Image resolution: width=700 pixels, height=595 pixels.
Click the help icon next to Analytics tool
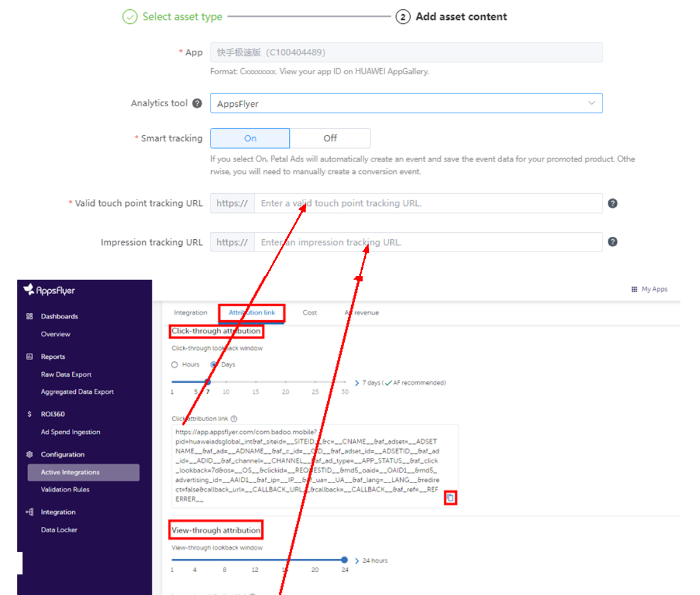pos(197,103)
